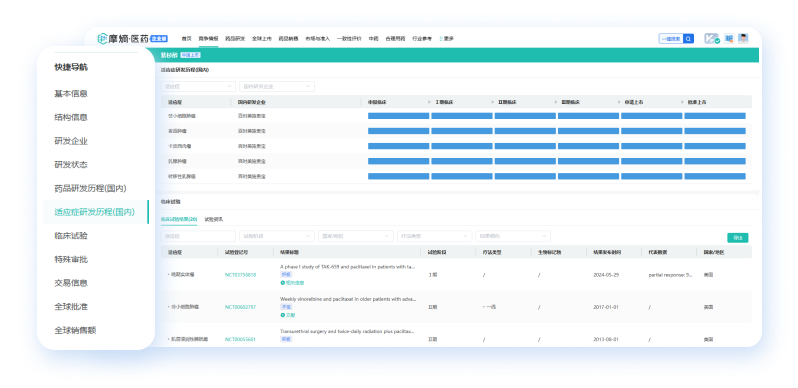
Task: Jump to 交易信息 in quick navigation
Action: 71,283
